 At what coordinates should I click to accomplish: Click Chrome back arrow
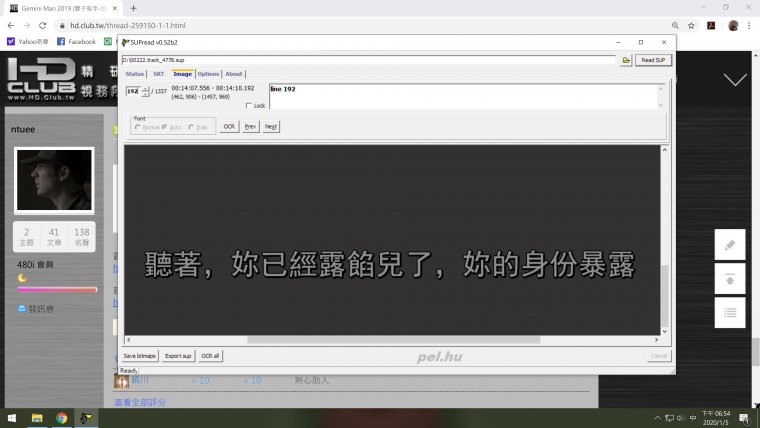coord(11,25)
